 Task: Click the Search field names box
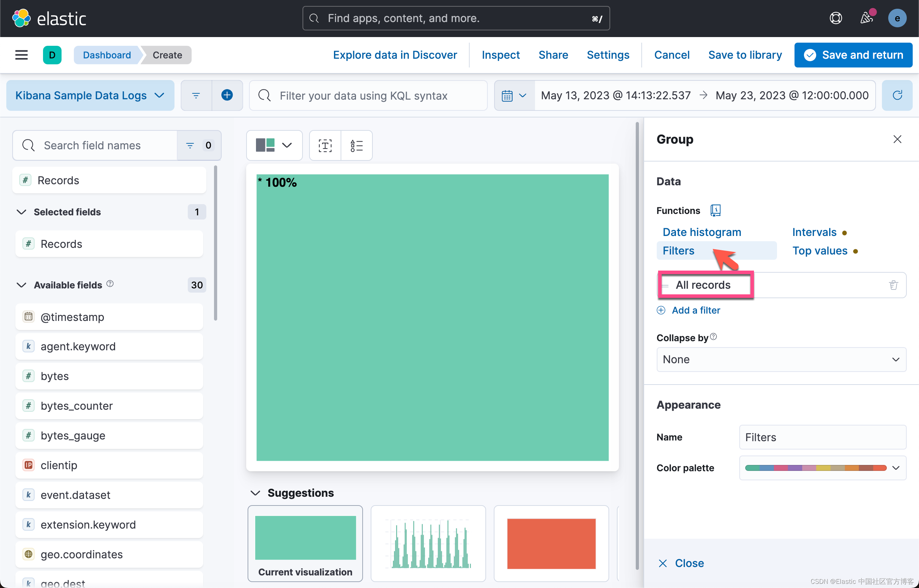pyautogui.click(x=95, y=145)
